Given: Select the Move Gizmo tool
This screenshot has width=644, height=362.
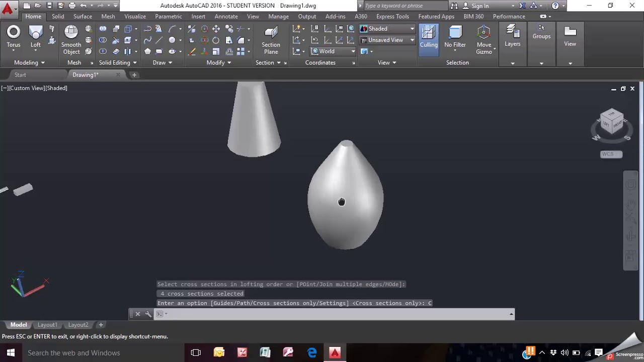Looking at the screenshot, I should coord(484,39).
